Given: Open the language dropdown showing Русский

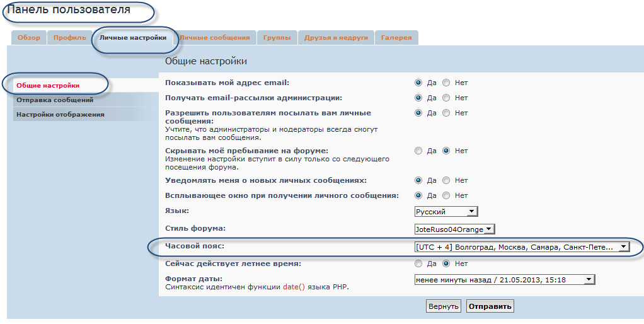Looking at the screenshot, I should [x=446, y=212].
